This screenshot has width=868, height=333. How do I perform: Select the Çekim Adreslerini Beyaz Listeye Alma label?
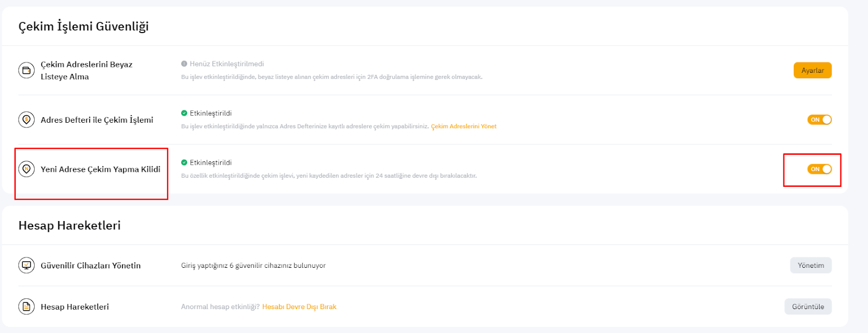tap(86, 71)
